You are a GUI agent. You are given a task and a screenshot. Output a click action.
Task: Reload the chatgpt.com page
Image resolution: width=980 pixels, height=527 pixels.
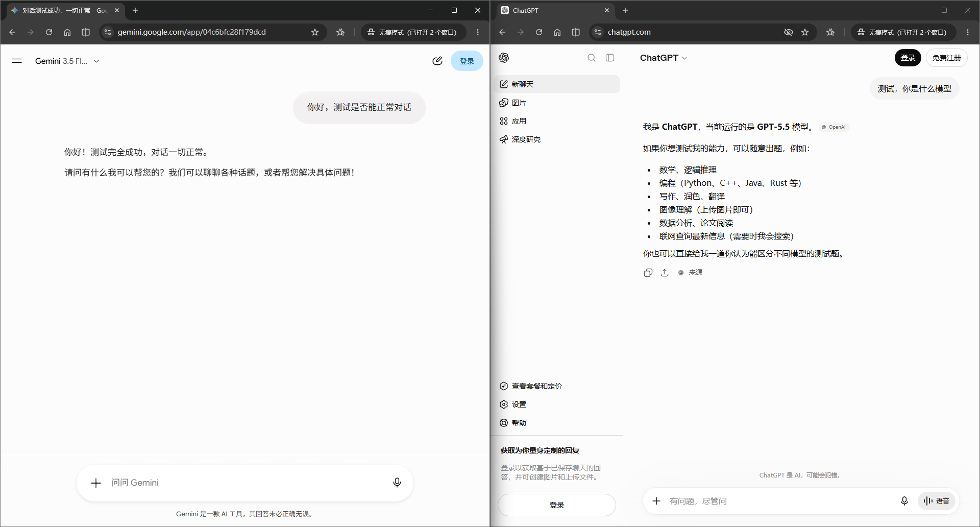click(x=539, y=32)
